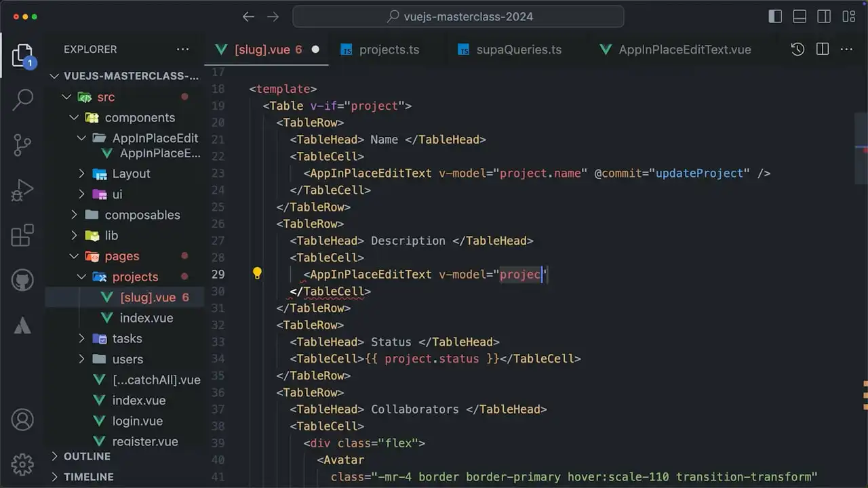This screenshot has width=868, height=488.
Task: Go forward with the right arrow
Action: click(273, 17)
